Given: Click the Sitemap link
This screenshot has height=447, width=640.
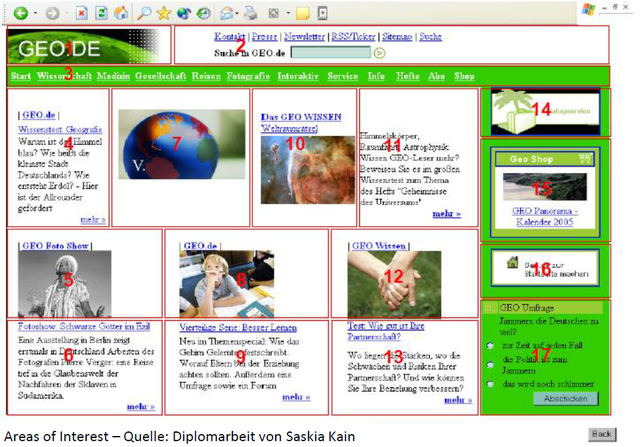Looking at the screenshot, I should click(x=397, y=36).
